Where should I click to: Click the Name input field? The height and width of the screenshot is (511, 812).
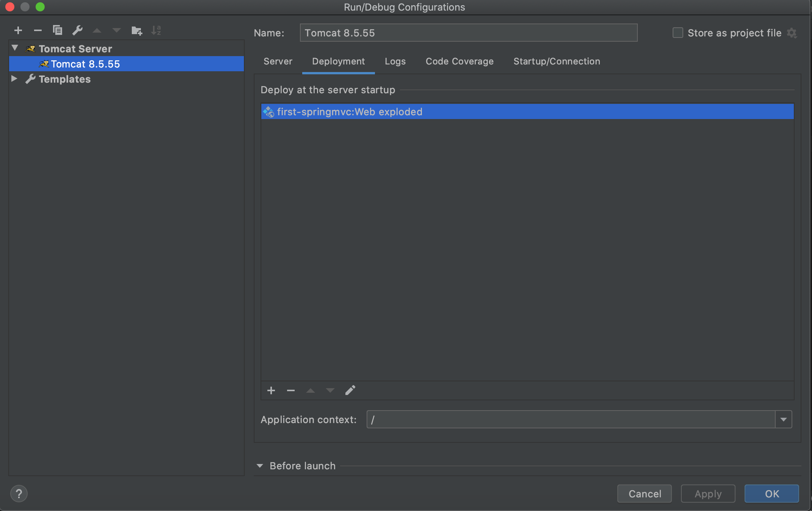coord(468,33)
